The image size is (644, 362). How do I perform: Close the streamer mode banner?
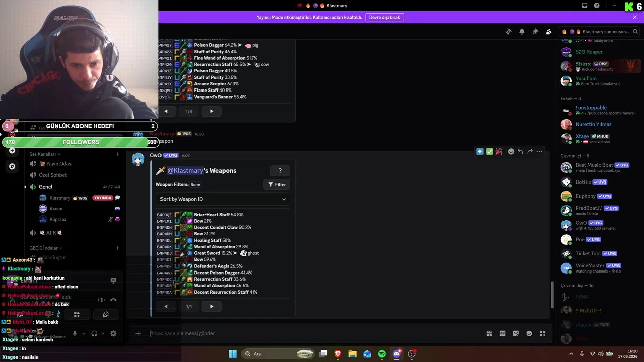(x=635, y=17)
